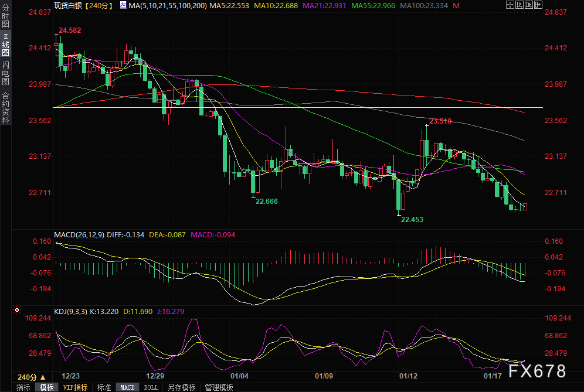Open 合约资料 in the sidebar
Screen dimensions: 584x392
[x=6, y=108]
